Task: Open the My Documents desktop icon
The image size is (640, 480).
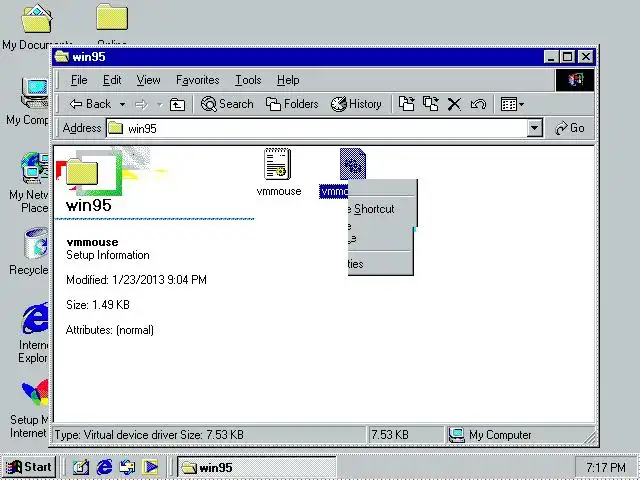Action: [37, 19]
